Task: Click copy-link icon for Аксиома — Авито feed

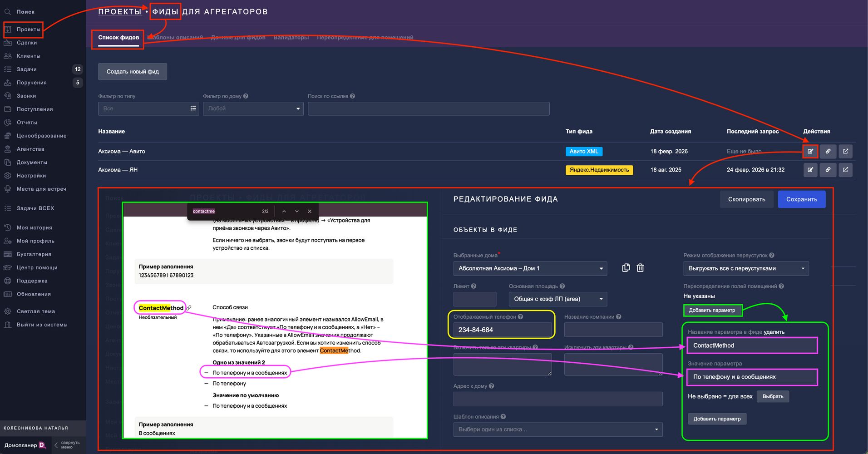Action: [x=828, y=151]
